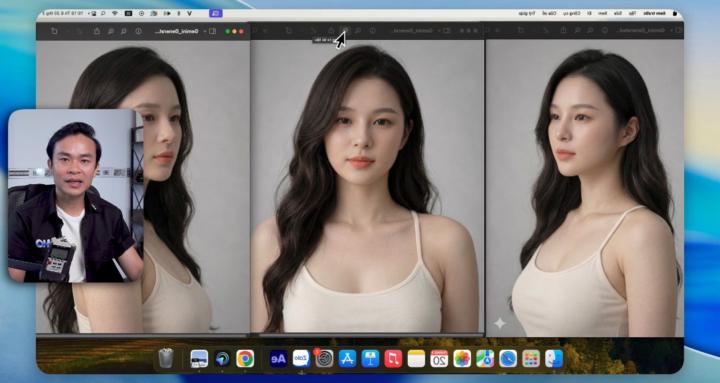Click zoom out icon in front-facing portrait window
This screenshot has width=720, height=383.
pyautogui.click(x=358, y=31)
